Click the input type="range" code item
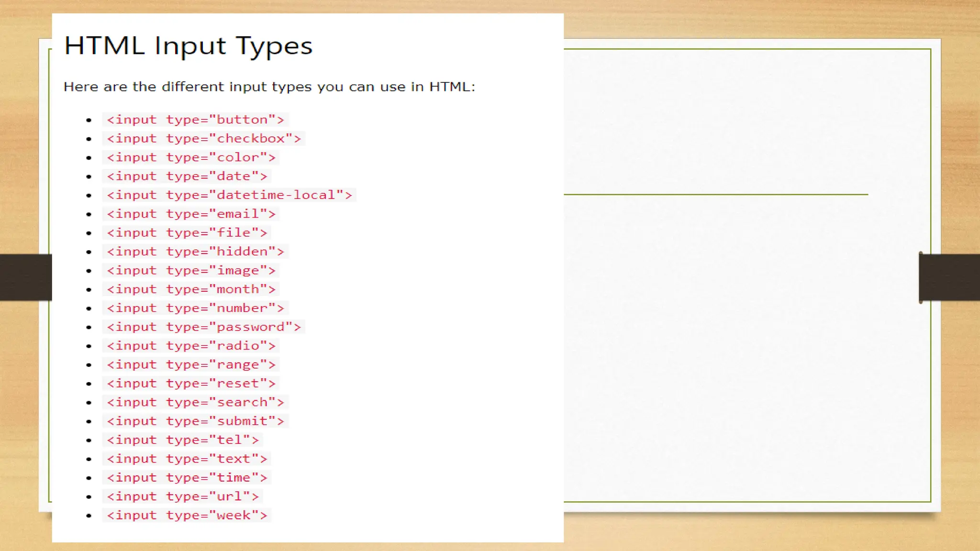Viewport: 980px width, 551px height. (191, 365)
